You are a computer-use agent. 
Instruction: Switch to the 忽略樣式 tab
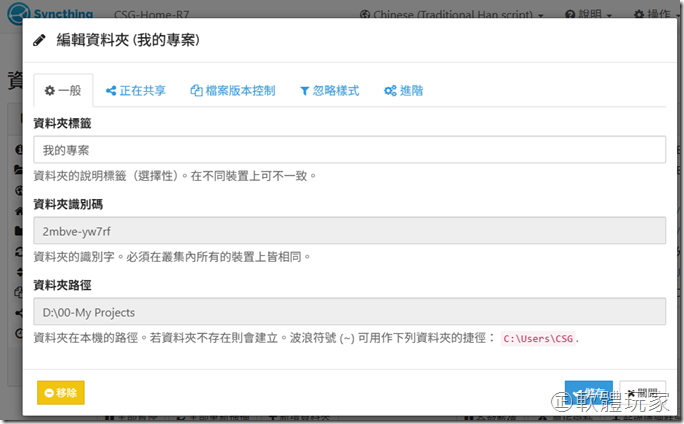(328, 91)
